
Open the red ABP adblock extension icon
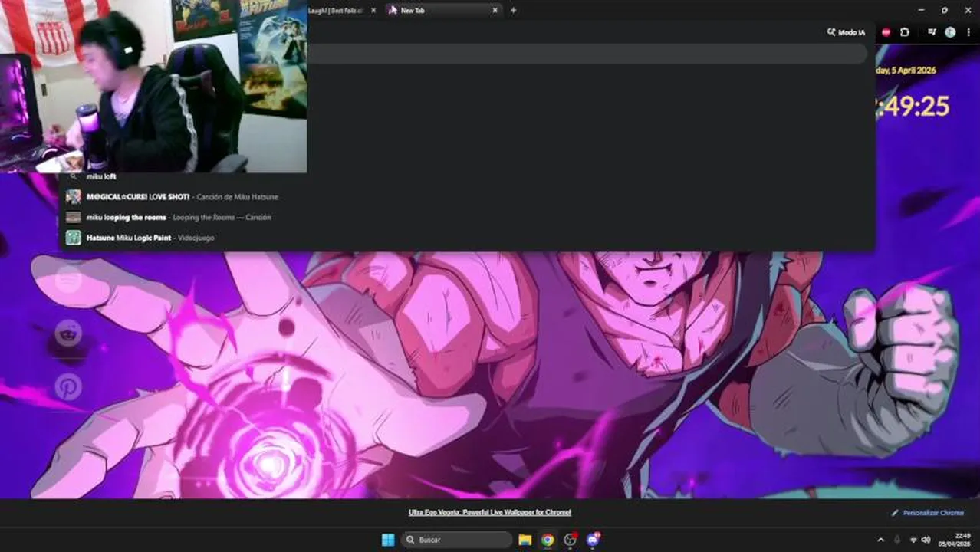click(886, 32)
